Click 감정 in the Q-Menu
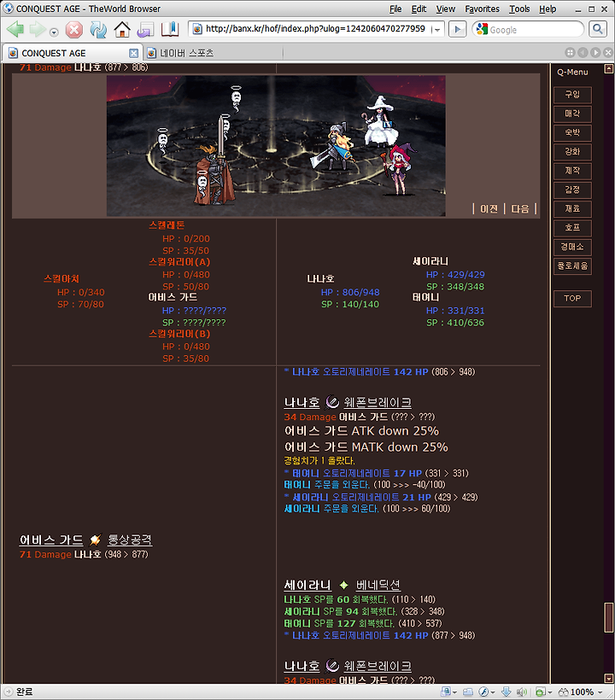Image resolution: width=615 pixels, height=700 pixels. coord(572,190)
